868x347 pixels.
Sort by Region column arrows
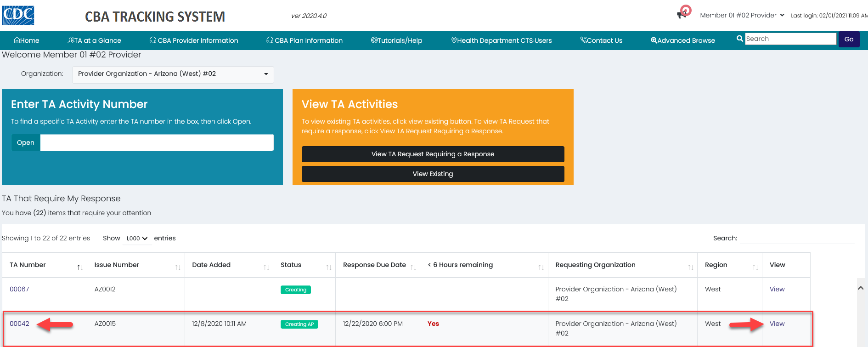(755, 267)
